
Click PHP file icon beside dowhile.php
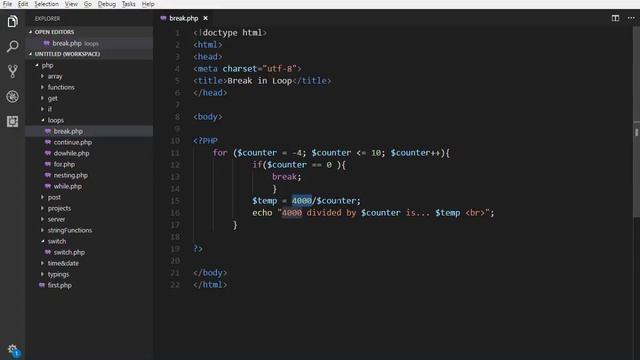point(48,153)
